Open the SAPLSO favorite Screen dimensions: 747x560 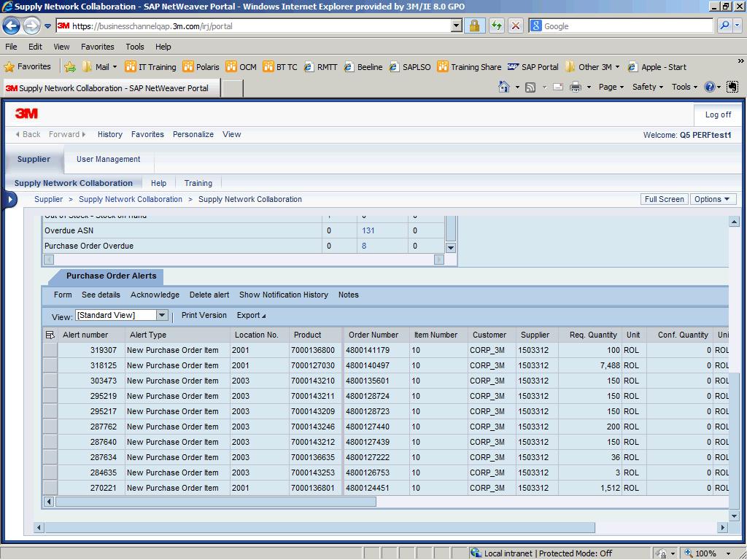coord(410,67)
